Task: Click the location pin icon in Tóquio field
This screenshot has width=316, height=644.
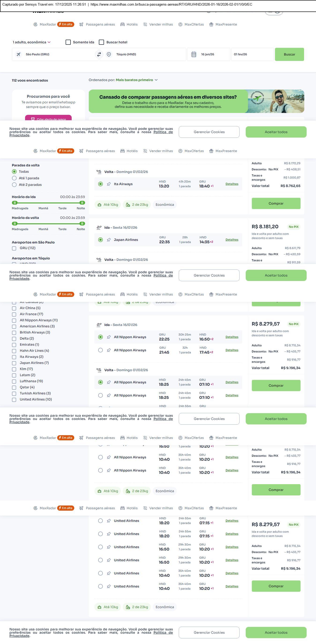Action: coord(109,54)
